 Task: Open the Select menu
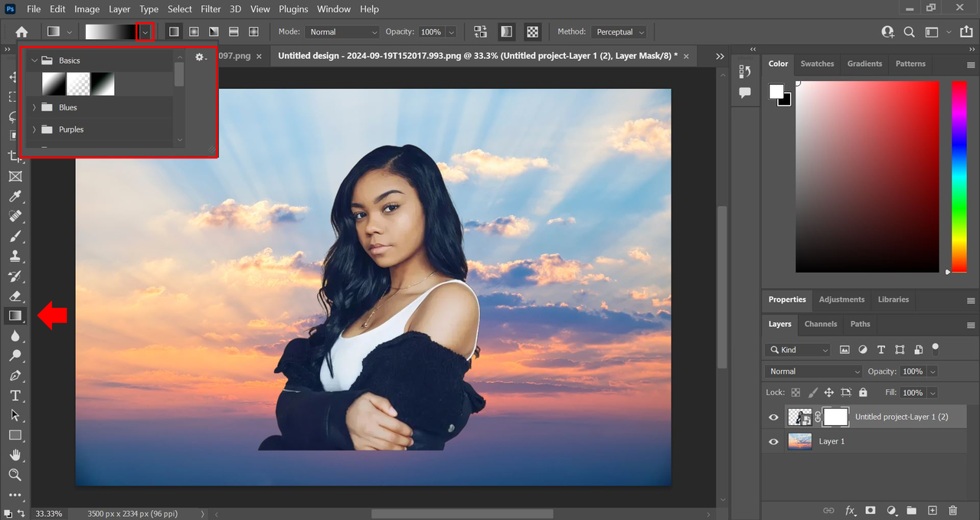[x=180, y=9]
